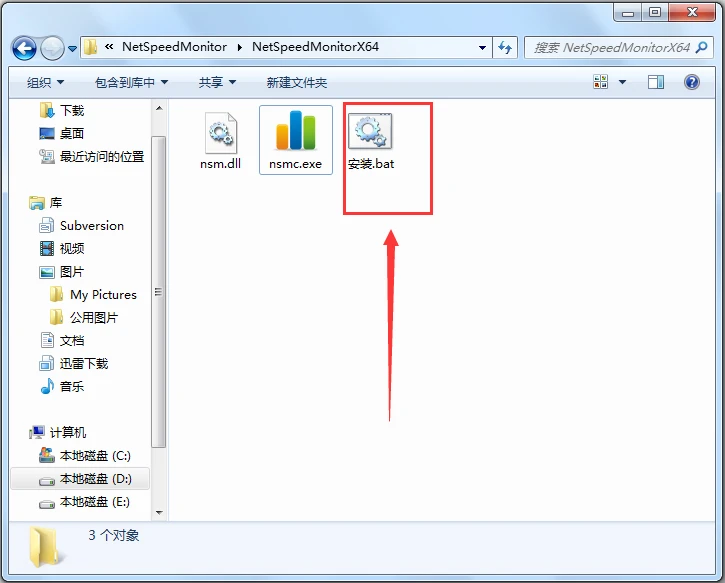Click the 迅雷下载 library icon
Viewport: 725px width, 583px height.
coord(47,363)
